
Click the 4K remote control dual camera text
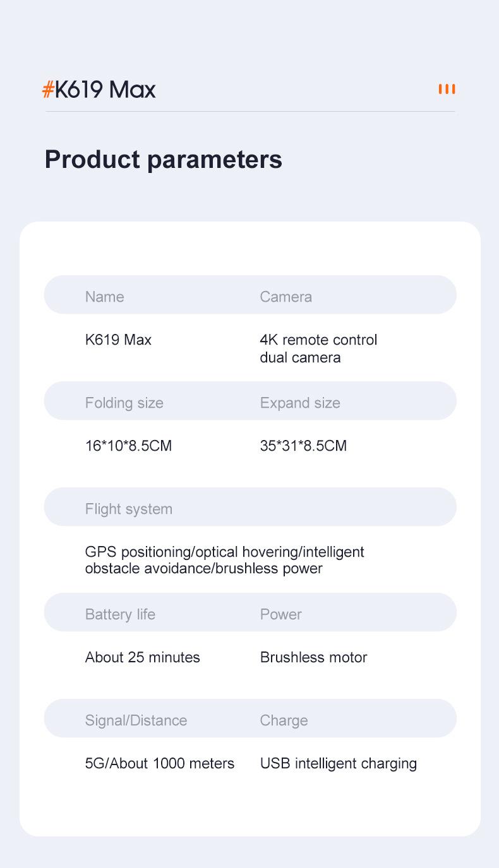pyautogui.click(x=318, y=348)
